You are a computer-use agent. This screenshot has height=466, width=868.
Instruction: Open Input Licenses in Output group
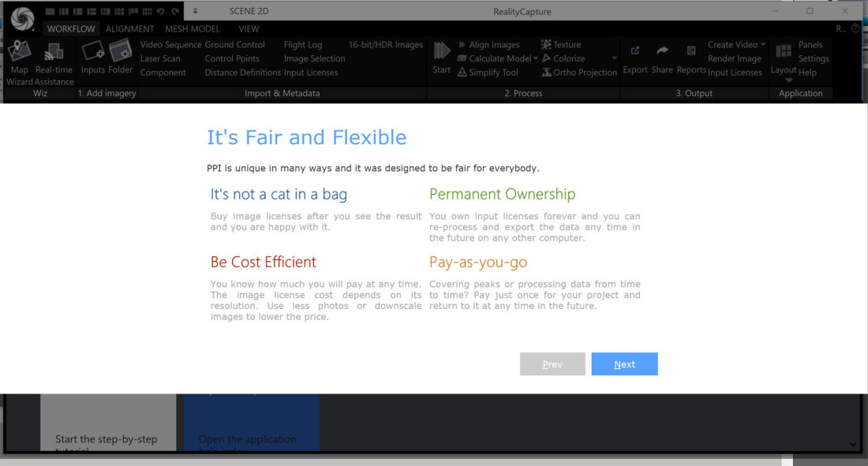tap(735, 73)
